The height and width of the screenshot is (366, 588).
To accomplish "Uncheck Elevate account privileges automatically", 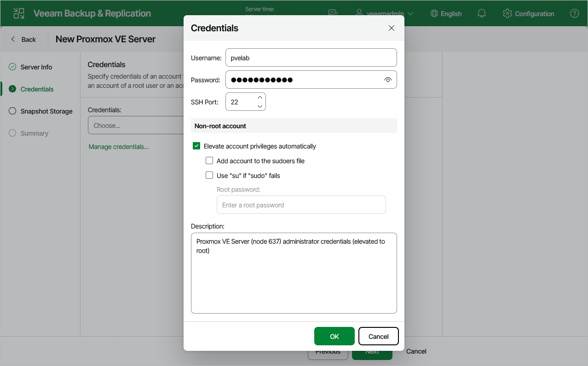I will (x=196, y=146).
